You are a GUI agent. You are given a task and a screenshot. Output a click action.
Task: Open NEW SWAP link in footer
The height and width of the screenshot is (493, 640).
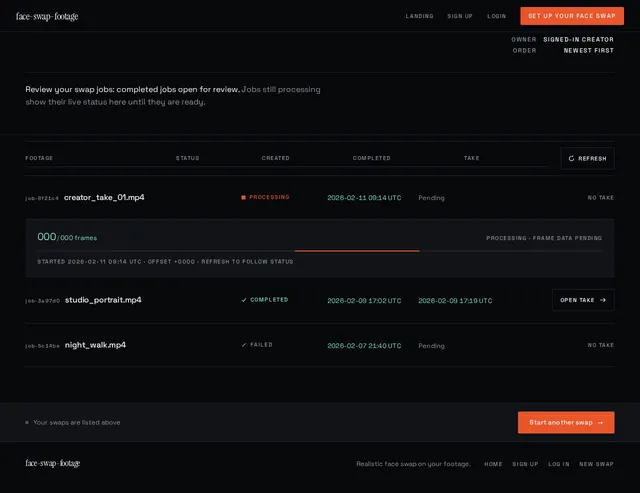tap(596, 464)
